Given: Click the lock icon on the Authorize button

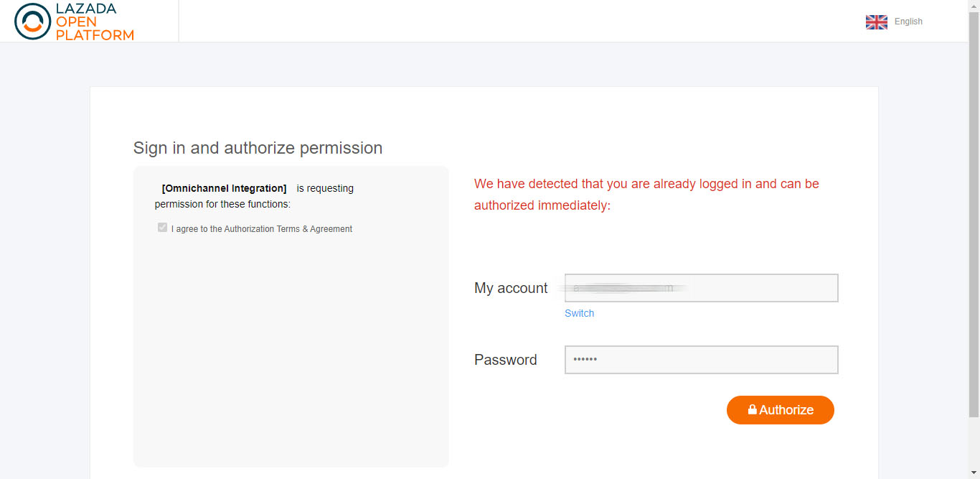Looking at the screenshot, I should 753,409.
